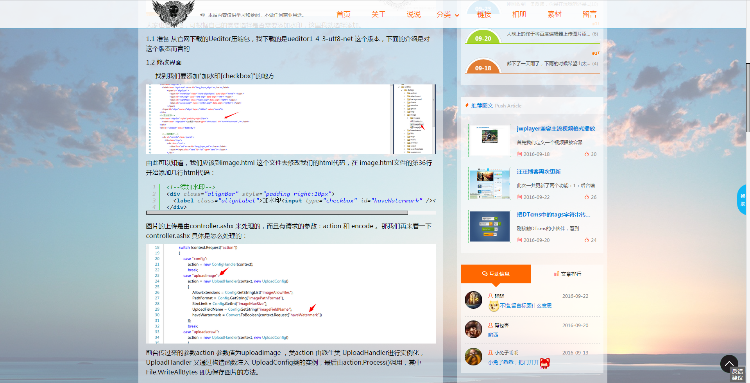This screenshot has height=383, width=750.
Task: Open the tags article thumbnail with green buttons
Action: pyautogui.click(x=489, y=227)
